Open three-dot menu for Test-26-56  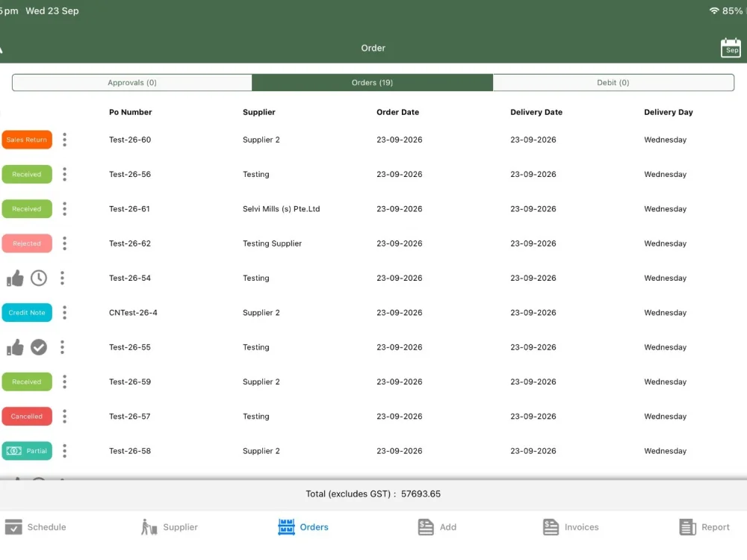coord(64,174)
